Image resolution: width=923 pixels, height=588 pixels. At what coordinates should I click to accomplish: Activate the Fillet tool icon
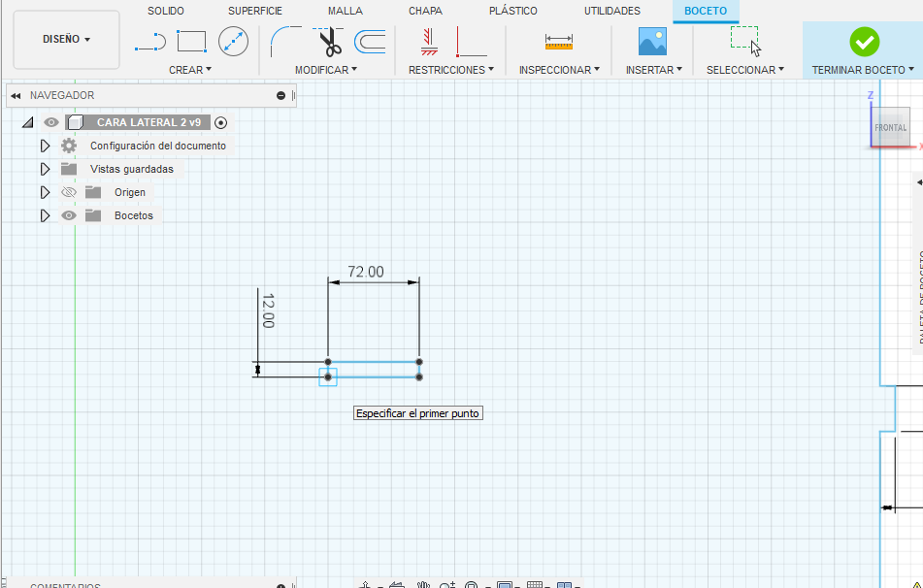point(286,41)
